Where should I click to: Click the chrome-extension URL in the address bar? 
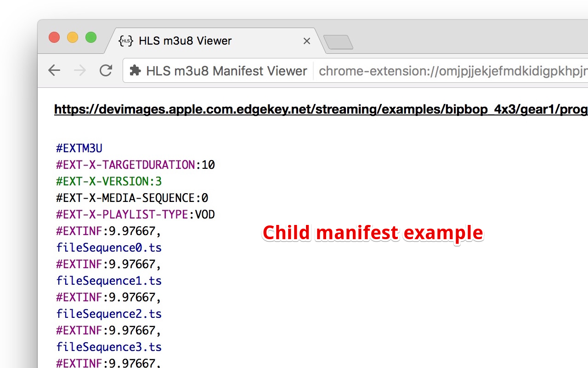click(453, 71)
